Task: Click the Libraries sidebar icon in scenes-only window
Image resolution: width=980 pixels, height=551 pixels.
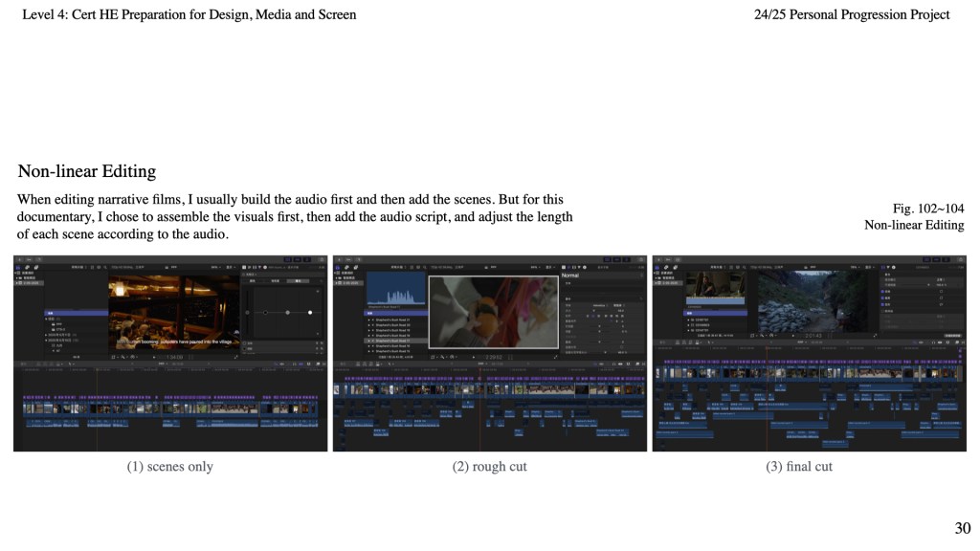Action: pyautogui.click(x=18, y=267)
